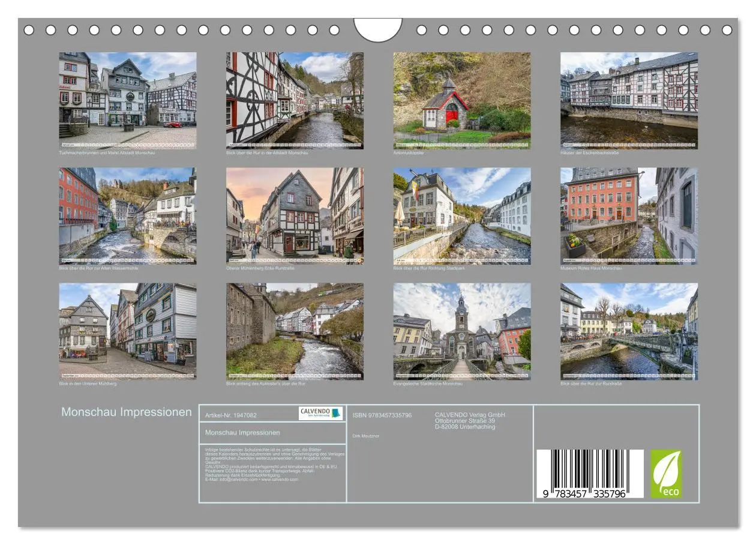
Task: Open the Tuchmacherbrunnen und Markt thumbnail
Action: click(x=127, y=100)
